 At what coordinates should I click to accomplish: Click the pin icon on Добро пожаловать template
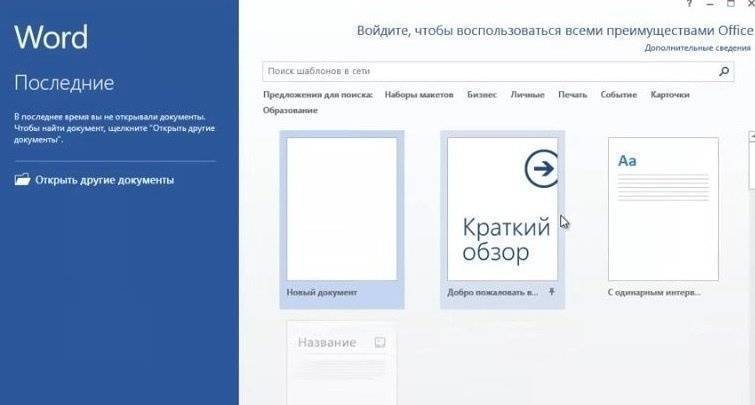pos(552,292)
